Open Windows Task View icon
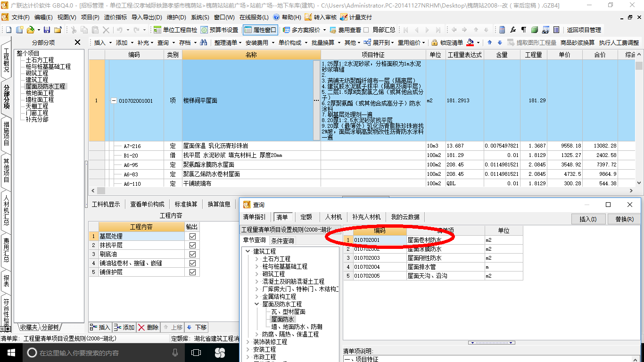Screen dimensions: 644x362 [x=196, y=353]
